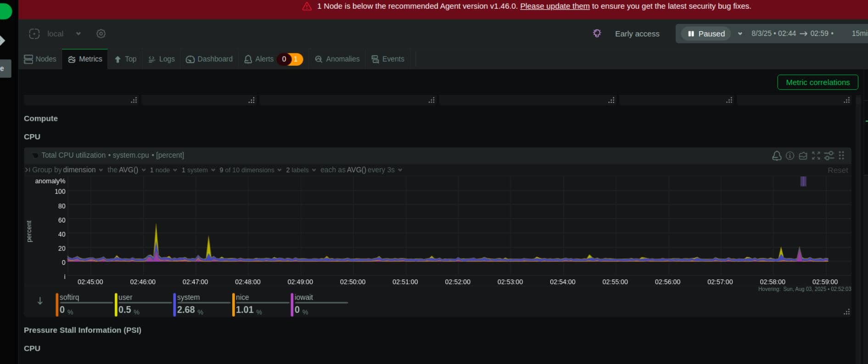868x364 pixels.
Task: Open the date range picker 8/3/25 02:44
Action: 792,34
